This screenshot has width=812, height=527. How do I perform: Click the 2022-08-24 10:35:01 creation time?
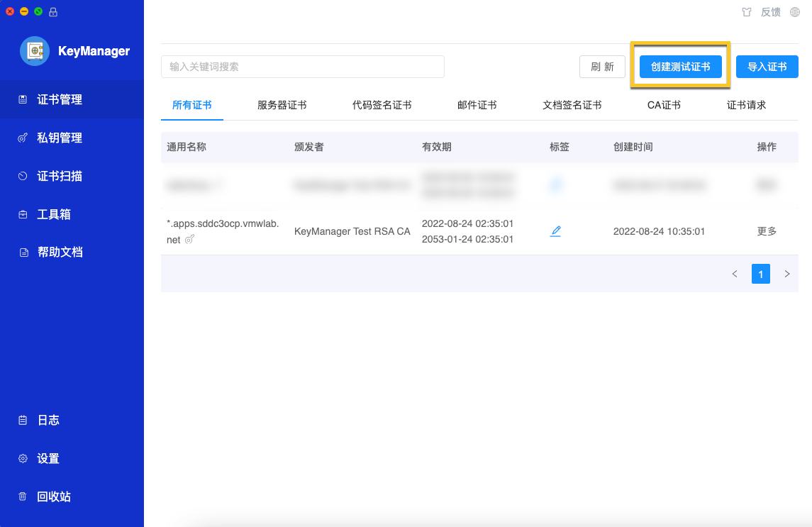(659, 232)
